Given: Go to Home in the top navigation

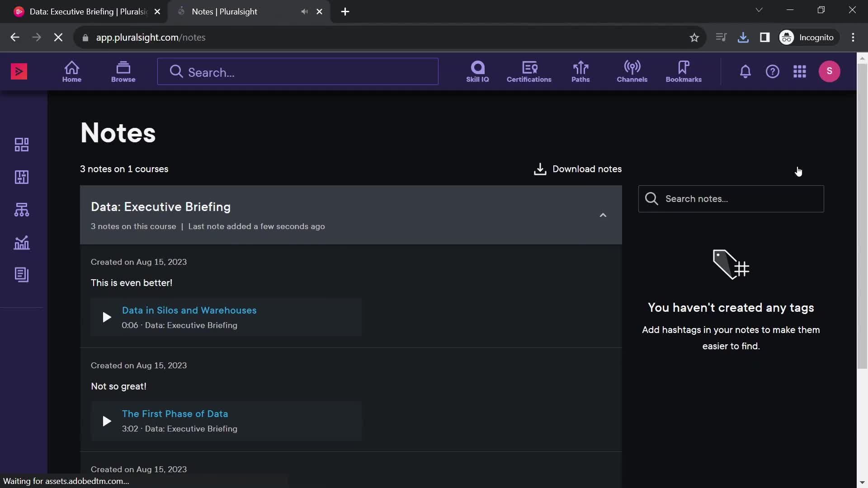Looking at the screenshot, I should [x=72, y=71].
